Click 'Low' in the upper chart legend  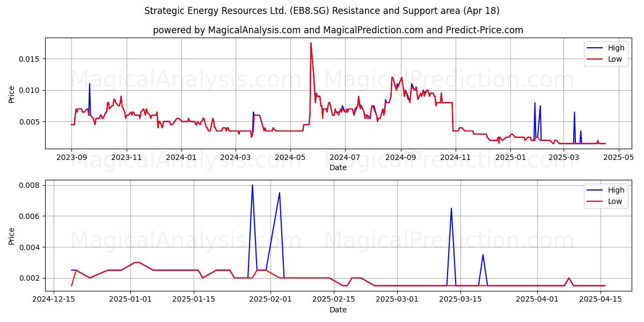(x=615, y=59)
